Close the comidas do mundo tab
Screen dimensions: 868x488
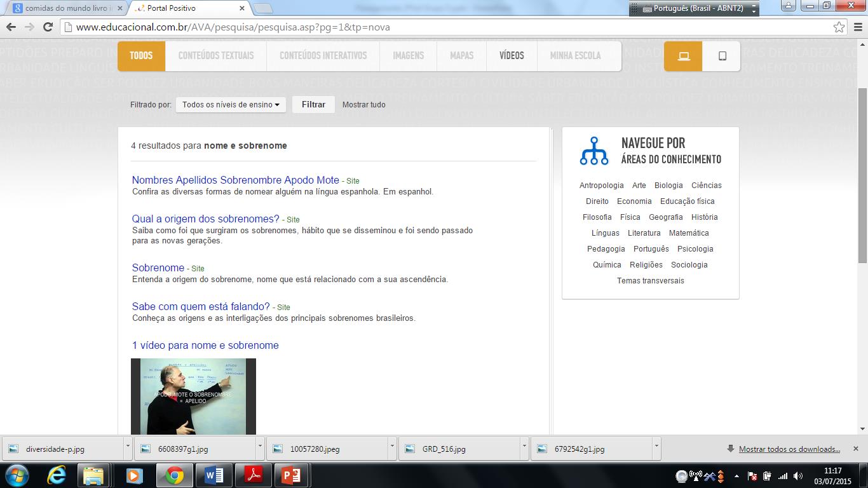point(121,8)
